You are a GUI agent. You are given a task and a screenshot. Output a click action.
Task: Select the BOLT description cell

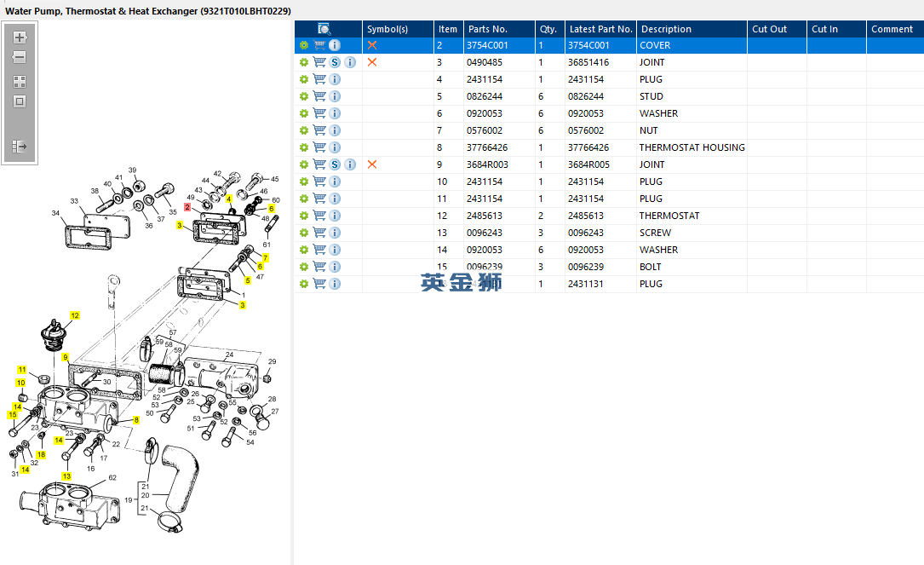coord(692,268)
